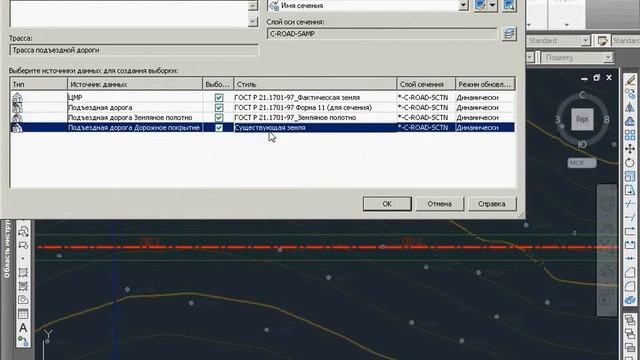Select the Hatch tool
The image size is (640, 360).
click(x=23, y=272)
